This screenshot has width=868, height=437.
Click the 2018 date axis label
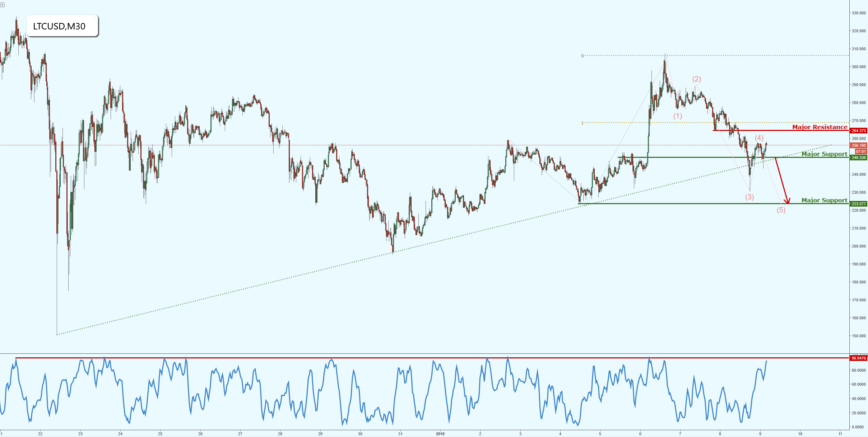(440, 434)
